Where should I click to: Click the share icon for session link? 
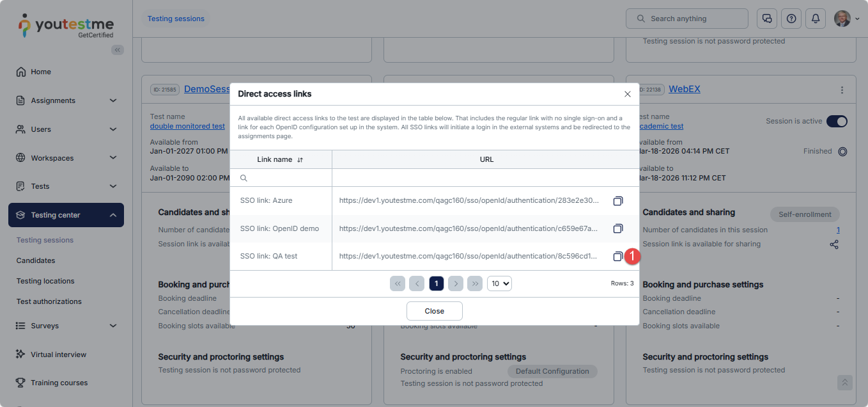coord(833,244)
